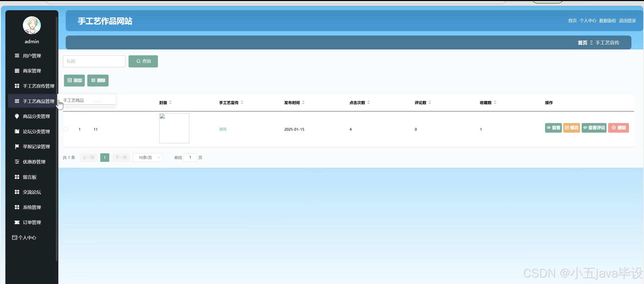Image resolution: width=644 pixels, height=284 pixels.
Task: Click the 标题 search input field
Action: coord(94,61)
